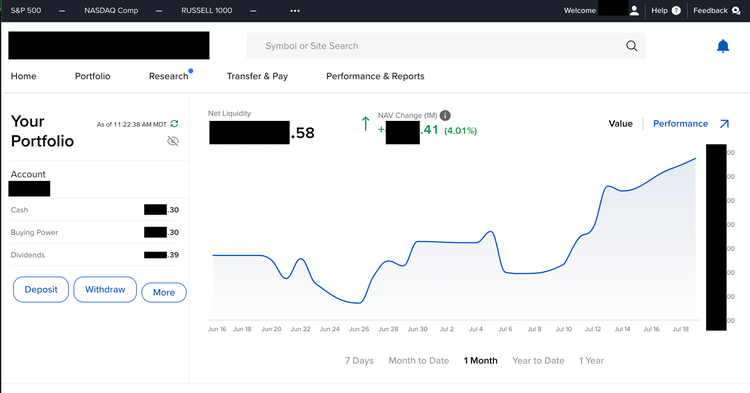Click the NAV Change (1M) label
Image resolution: width=750 pixels, height=393 pixels.
click(x=407, y=115)
